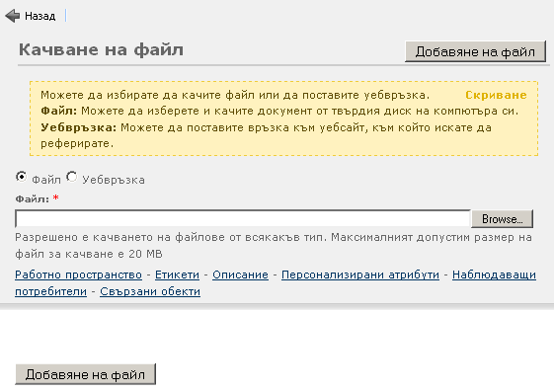
Task: Click Добавяне на файл button beside the heading
Action: point(475,51)
